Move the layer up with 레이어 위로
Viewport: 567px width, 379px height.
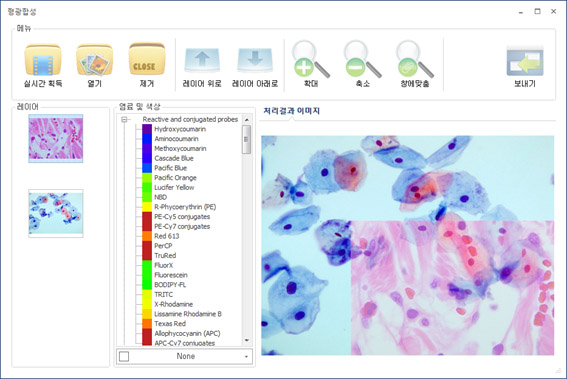point(202,60)
